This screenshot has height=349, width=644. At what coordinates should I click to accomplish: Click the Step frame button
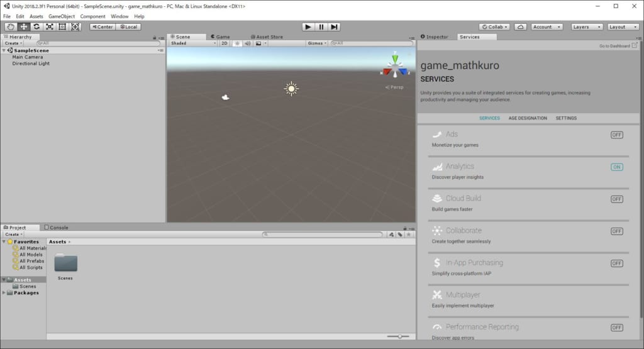click(x=334, y=26)
